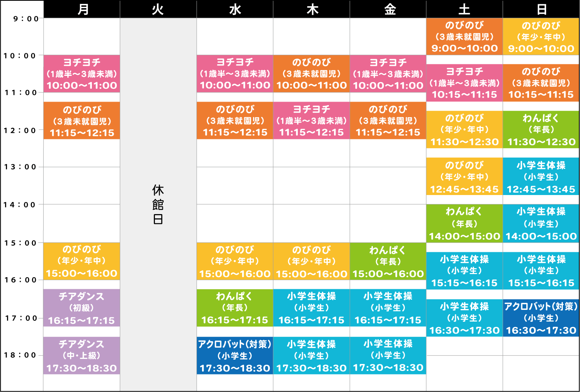Click the 休館日 closed-day label

pos(158,205)
